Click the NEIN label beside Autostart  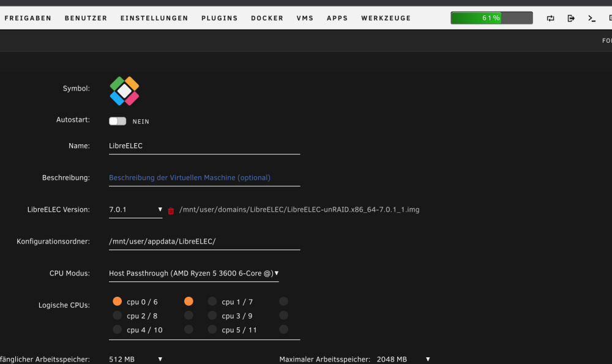[141, 122]
